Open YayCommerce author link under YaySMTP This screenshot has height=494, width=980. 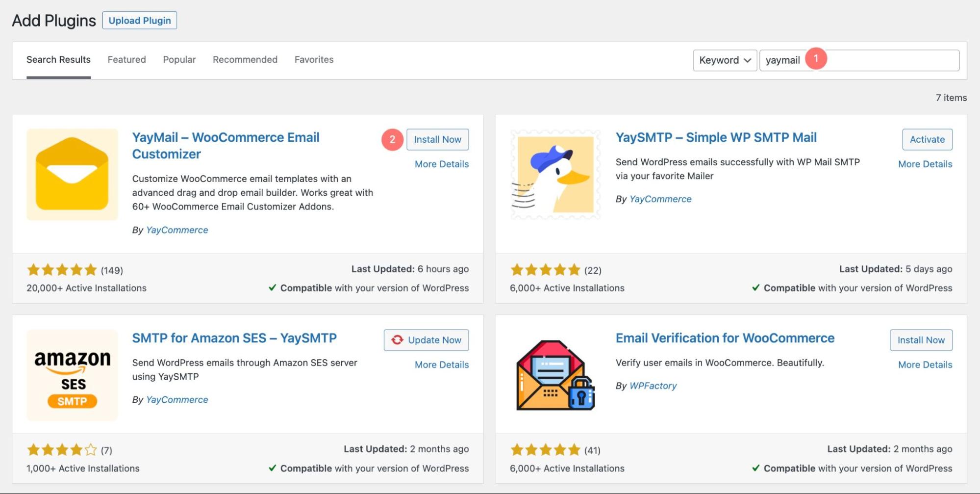(x=660, y=199)
